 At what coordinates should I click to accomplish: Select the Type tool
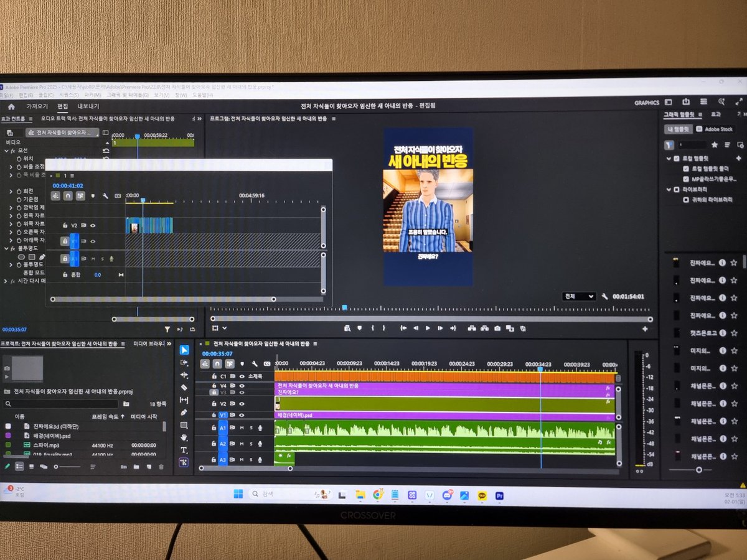(x=184, y=450)
